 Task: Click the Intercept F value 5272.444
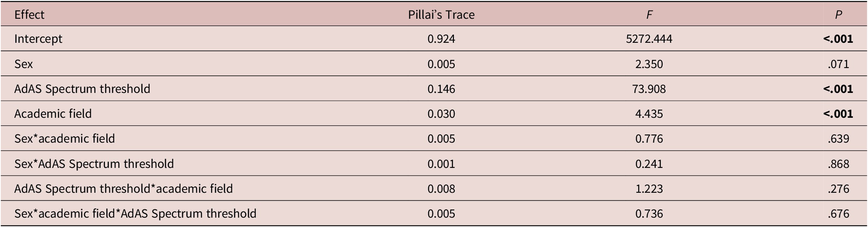[x=649, y=39]
